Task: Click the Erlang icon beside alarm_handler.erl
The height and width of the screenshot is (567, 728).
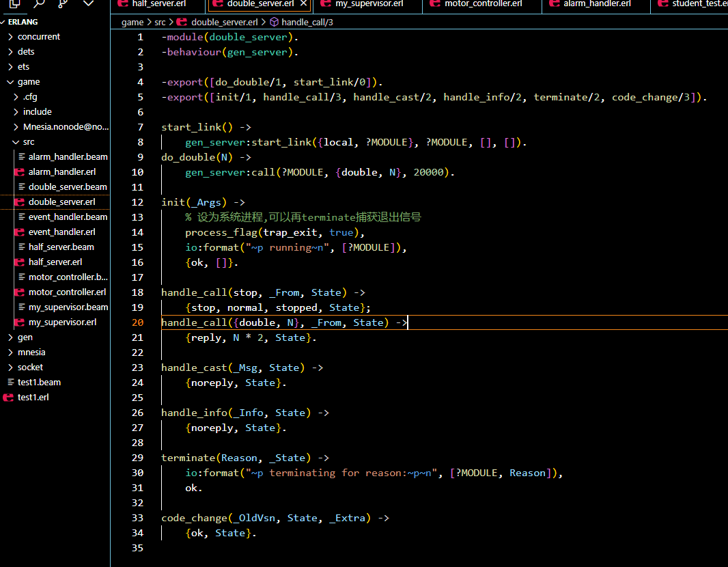Action: (20, 172)
